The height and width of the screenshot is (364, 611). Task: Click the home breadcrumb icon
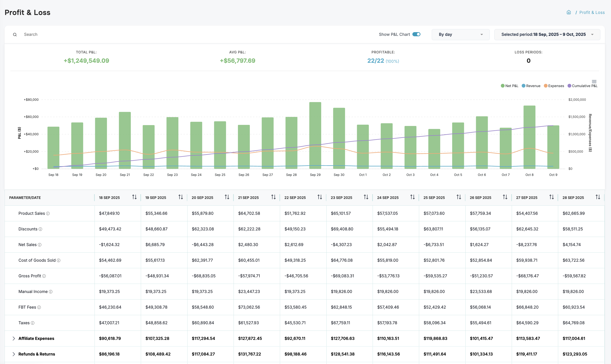(569, 12)
